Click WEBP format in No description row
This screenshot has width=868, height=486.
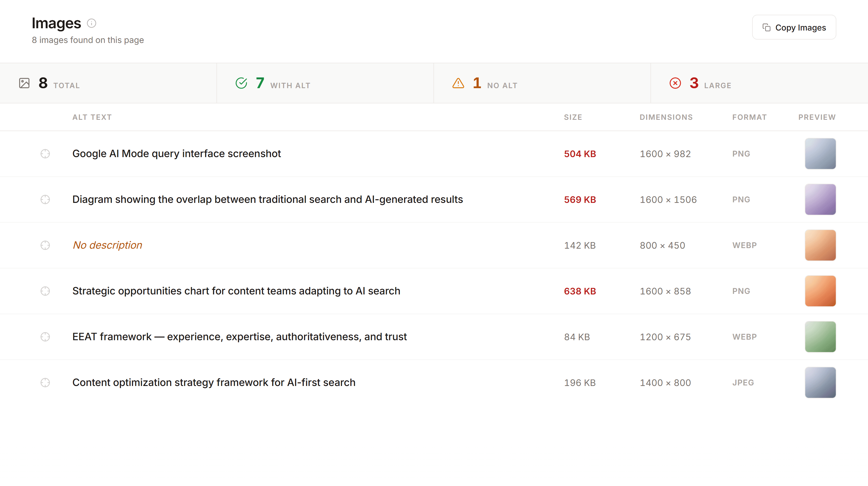coord(744,245)
